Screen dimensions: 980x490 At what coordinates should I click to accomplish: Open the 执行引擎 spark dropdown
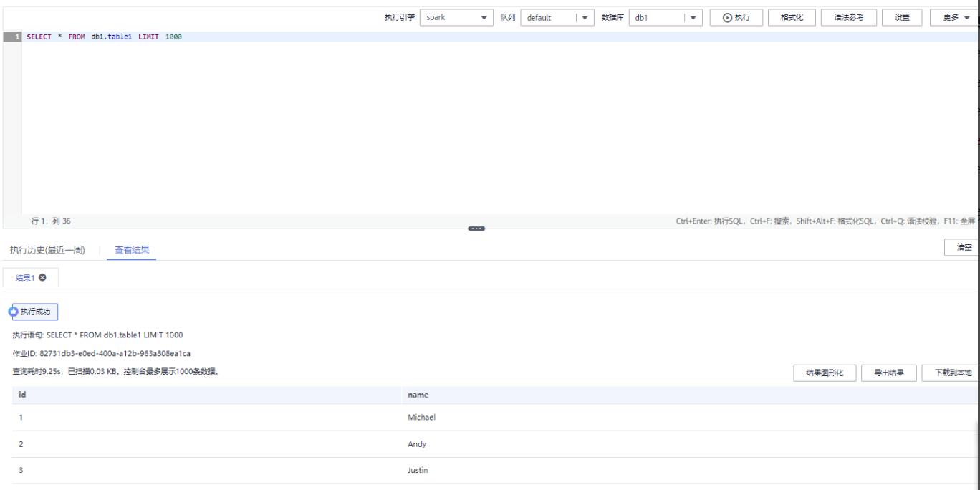[456, 18]
